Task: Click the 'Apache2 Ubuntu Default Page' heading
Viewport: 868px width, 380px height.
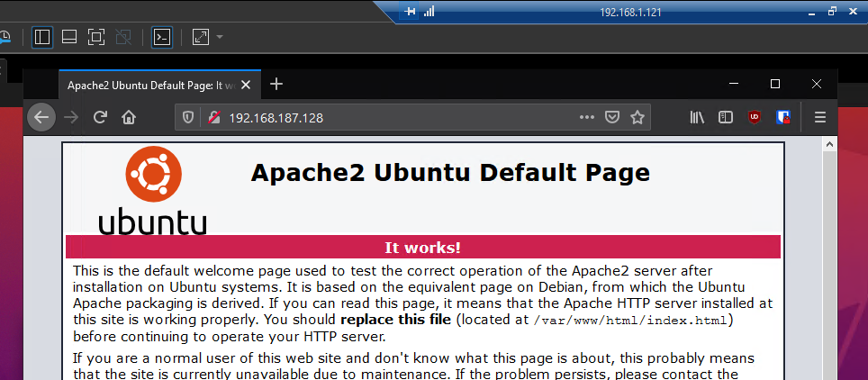Action: tap(450, 173)
